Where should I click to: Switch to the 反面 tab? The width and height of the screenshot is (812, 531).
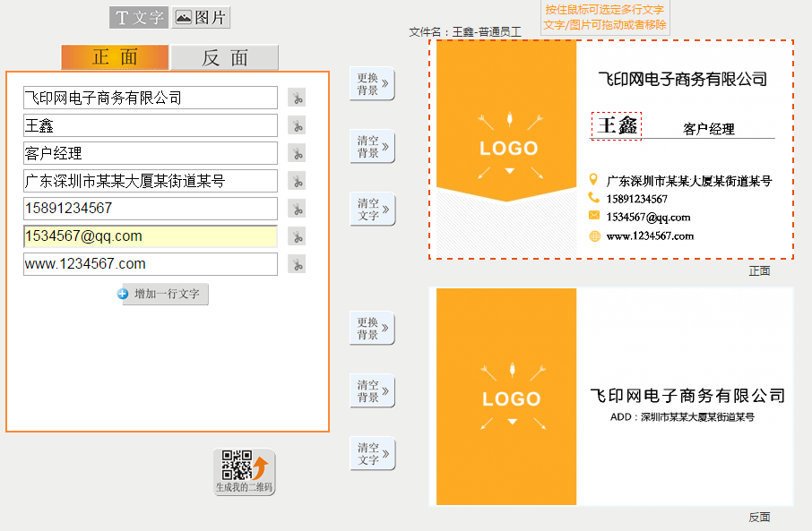click(224, 57)
